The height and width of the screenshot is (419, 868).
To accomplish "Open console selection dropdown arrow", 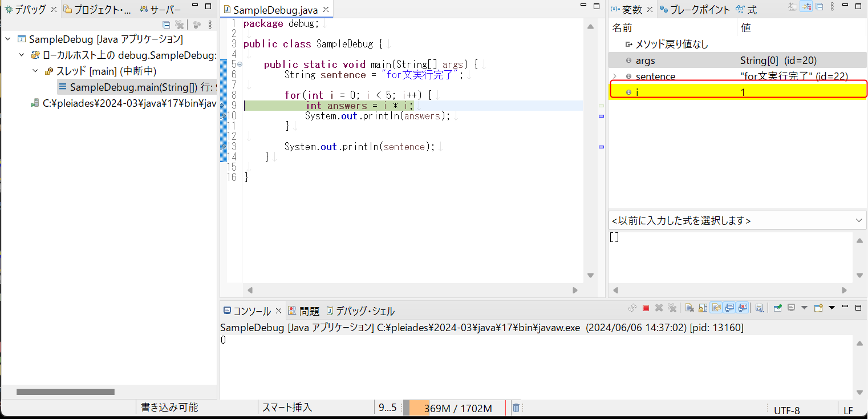I will [x=805, y=308].
